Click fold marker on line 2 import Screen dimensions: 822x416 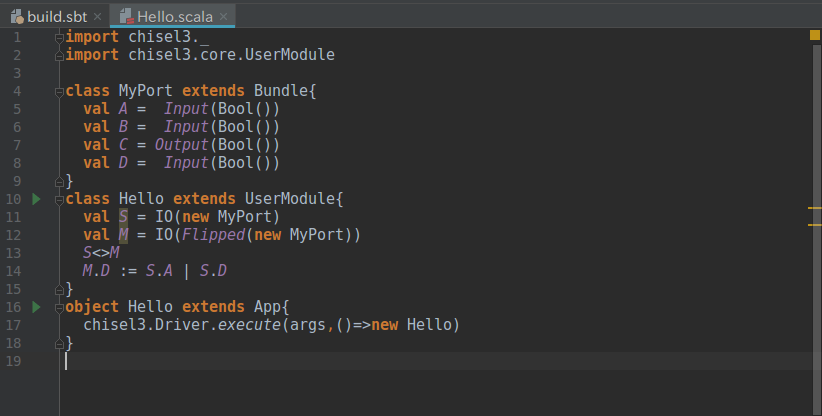[x=59, y=56]
